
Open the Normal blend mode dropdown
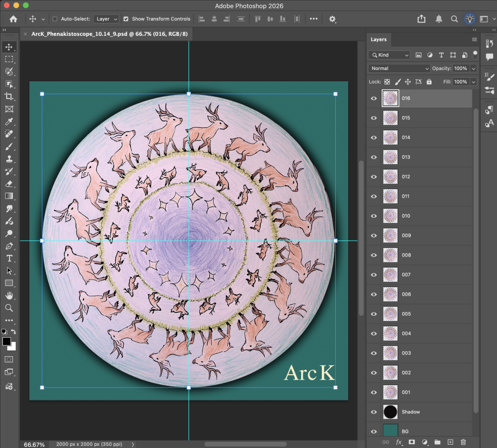tap(398, 68)
